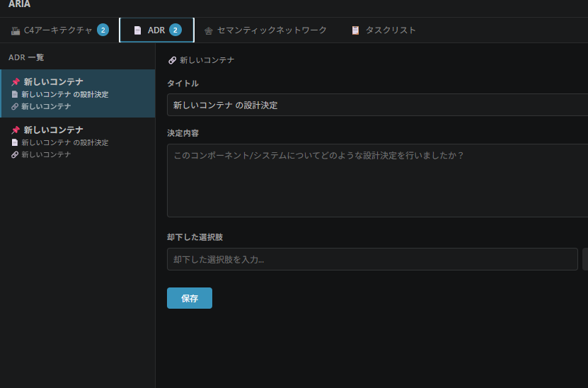Open the セマンティックネットワーク tab

(x=265, y=30)
